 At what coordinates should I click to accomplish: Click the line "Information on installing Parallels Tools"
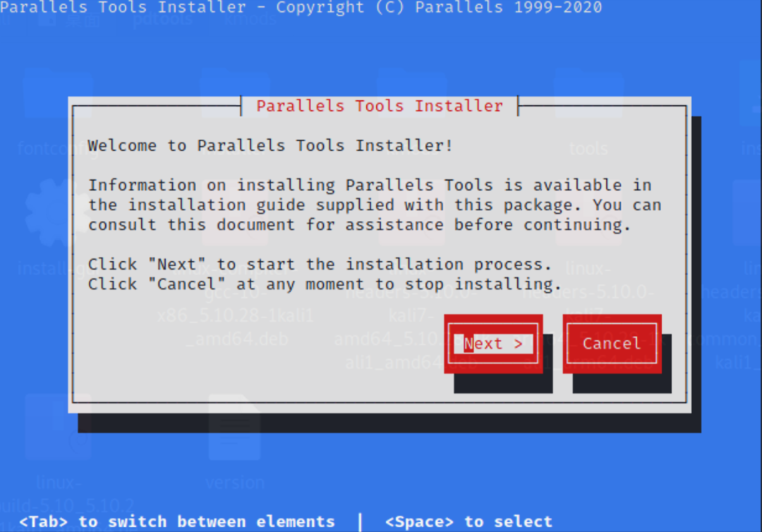pyautogui.click(x=370, y=185)
